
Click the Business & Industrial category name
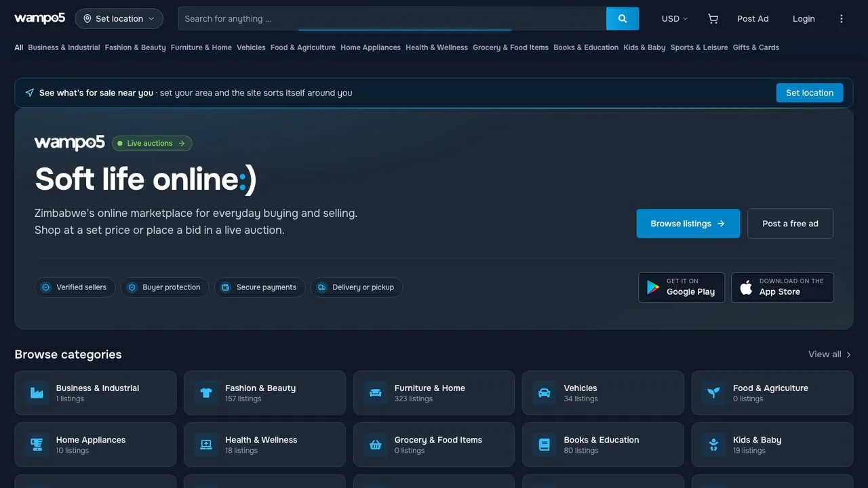[98, 388]
